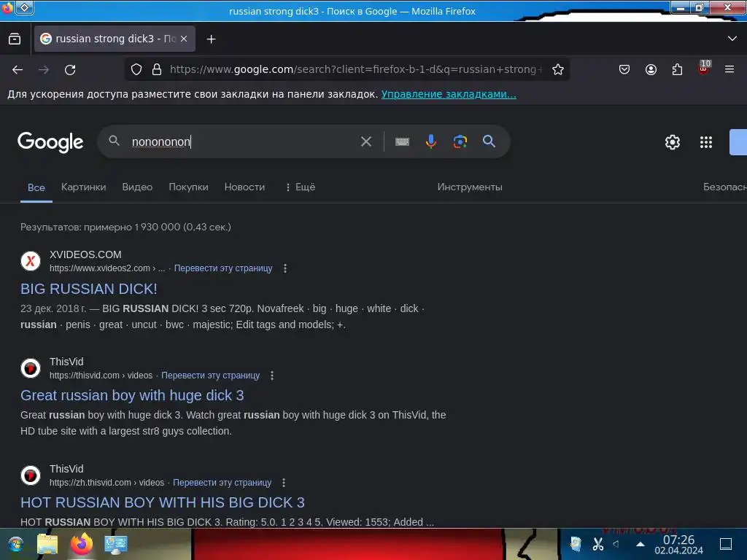
Task: Open more options for zh.thisvid.com result
Action: 284,483
